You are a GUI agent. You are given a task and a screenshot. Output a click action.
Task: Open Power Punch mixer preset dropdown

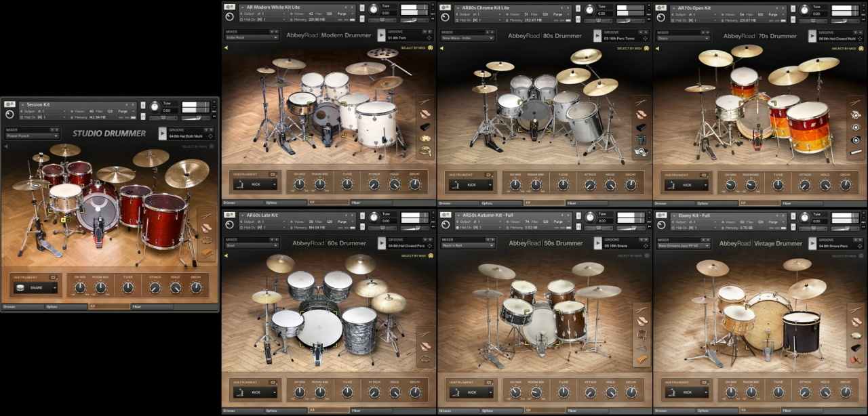[33, 136]
